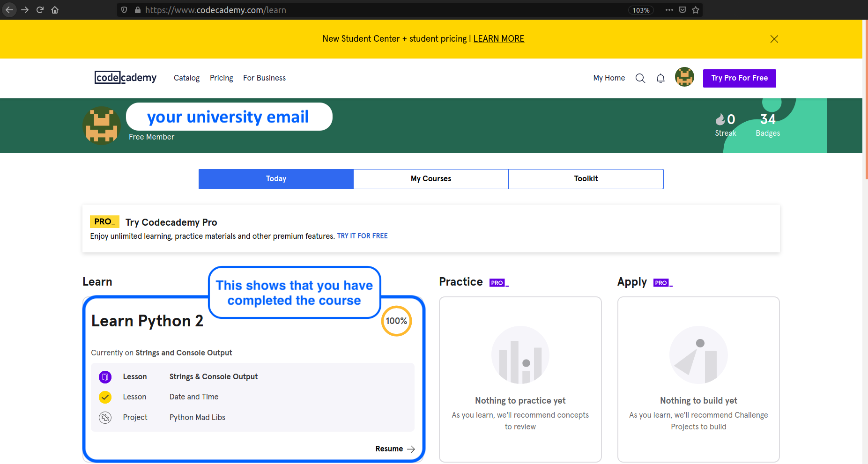
Task: Open the Pricing page
Action: pos(221,78)
